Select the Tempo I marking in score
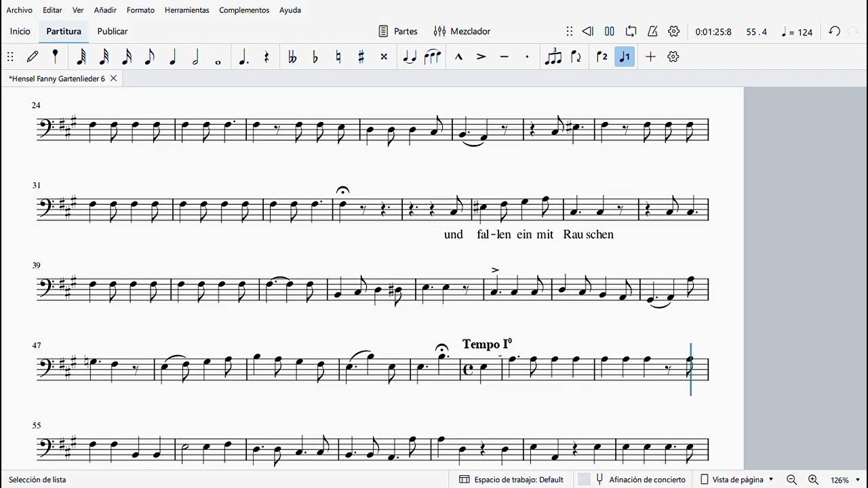Viewport: 868px width, 488px height. pyautogui.click(x=487, y=344)
